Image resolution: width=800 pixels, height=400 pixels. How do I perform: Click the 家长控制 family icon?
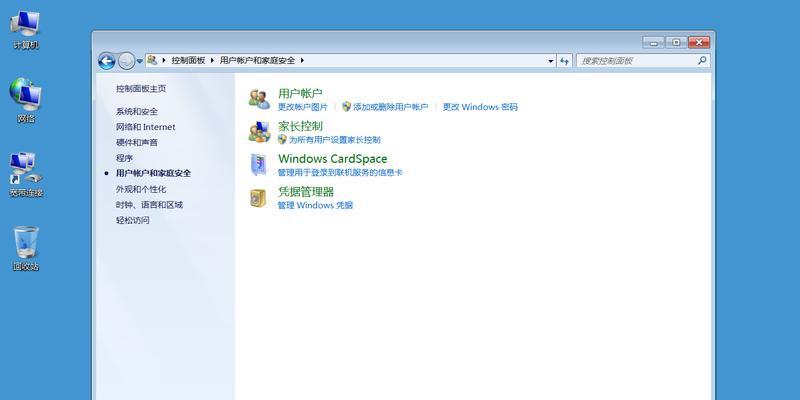[x=259, y=132]
